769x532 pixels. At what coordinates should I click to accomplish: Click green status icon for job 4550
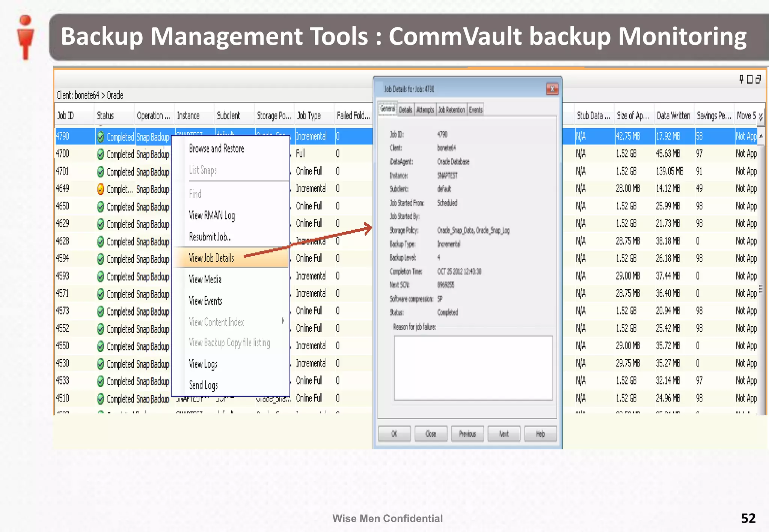[100, 346]
